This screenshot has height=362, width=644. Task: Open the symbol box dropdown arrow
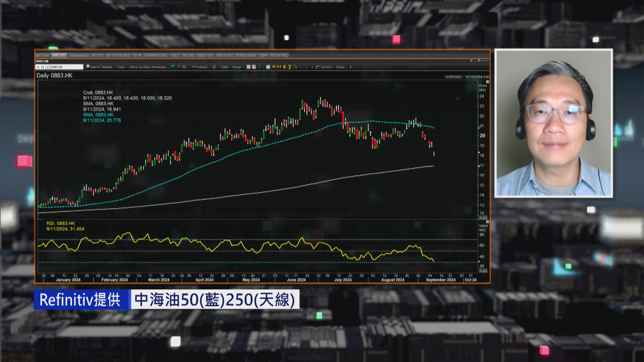48,67
